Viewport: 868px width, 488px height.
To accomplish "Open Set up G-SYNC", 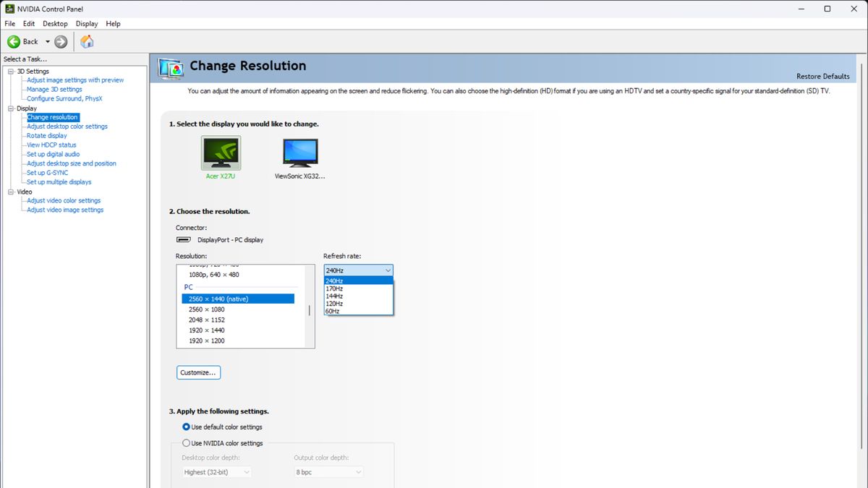I will point(48,173).
